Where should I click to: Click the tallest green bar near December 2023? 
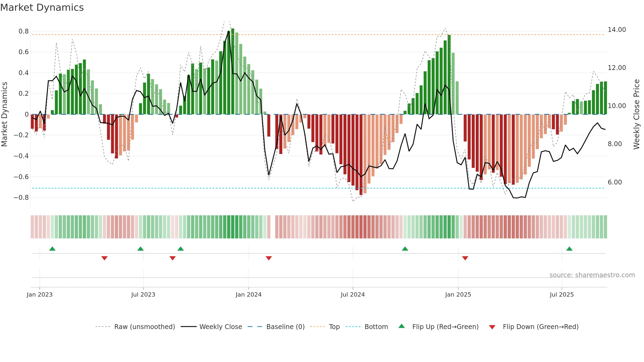pos(233,71)
